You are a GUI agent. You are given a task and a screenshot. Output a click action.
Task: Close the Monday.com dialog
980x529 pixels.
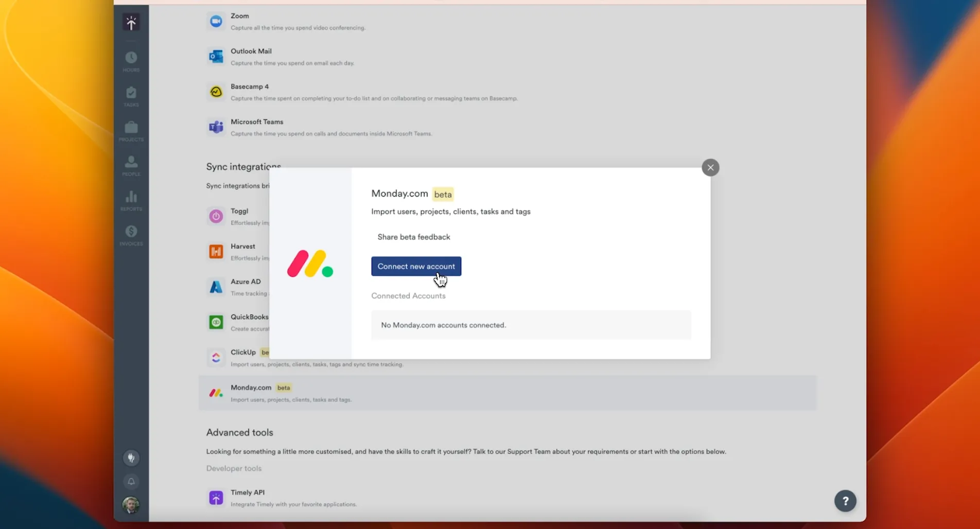[x=710, y=167]
